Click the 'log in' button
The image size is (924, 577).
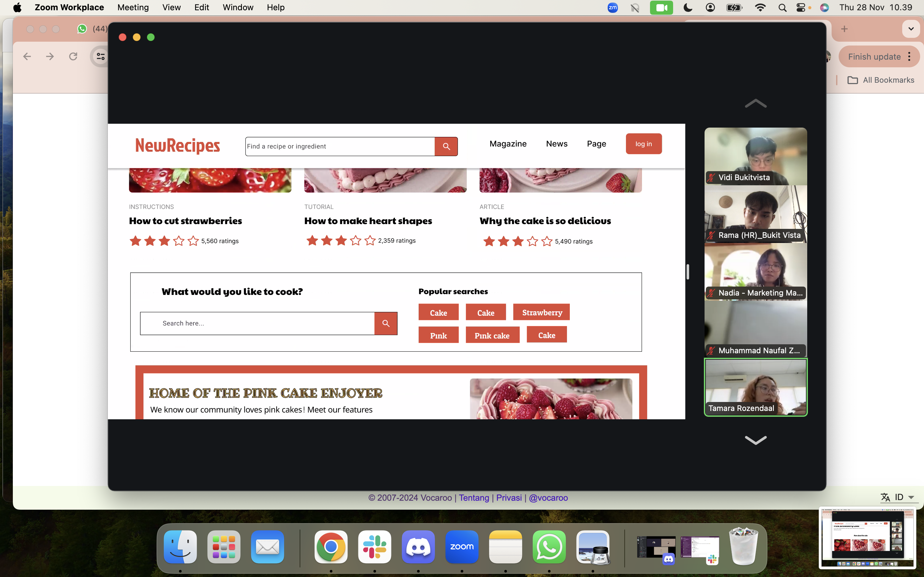pyautogui.click(x=643, y=144)
